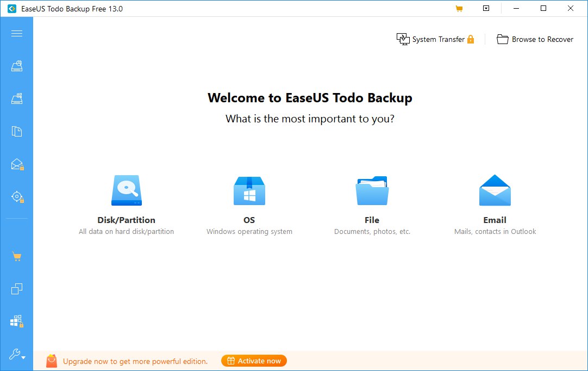Maximize the EaseUS Todo Backup window
This screenshot has height=371, width=588.
click(543, 8)
